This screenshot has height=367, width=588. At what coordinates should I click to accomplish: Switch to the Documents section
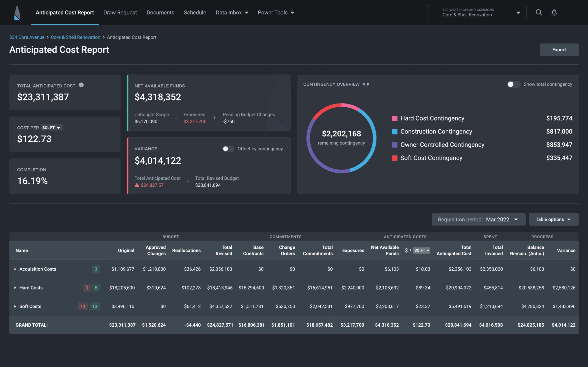pyautogui.click(x=160, y=12)
